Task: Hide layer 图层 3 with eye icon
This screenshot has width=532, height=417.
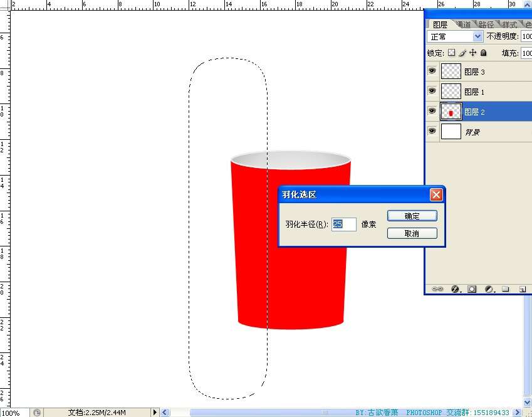Action: pos(432,71)
